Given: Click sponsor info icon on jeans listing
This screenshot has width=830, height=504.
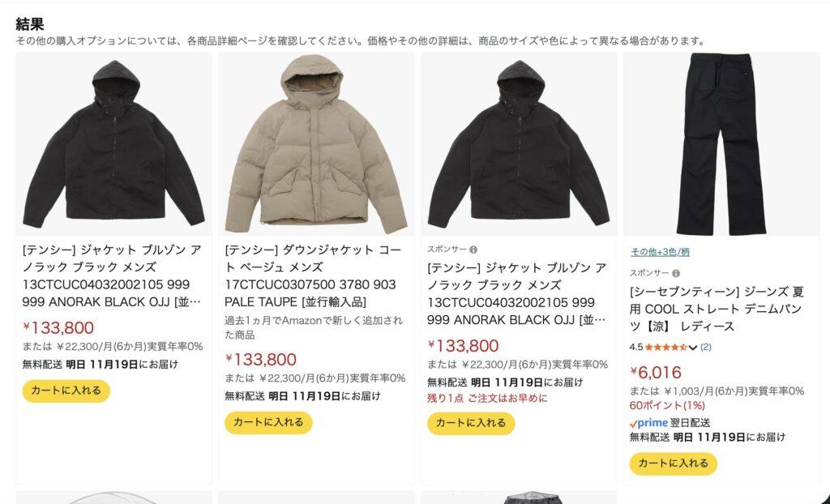Looking at the screenshot, I should pyautogui.click(x=676, y=273).
